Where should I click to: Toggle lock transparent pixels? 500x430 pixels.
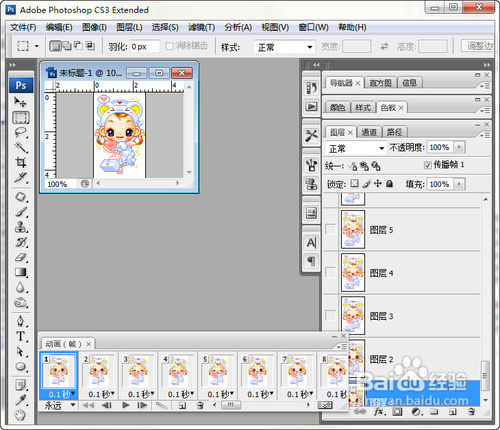355,184
